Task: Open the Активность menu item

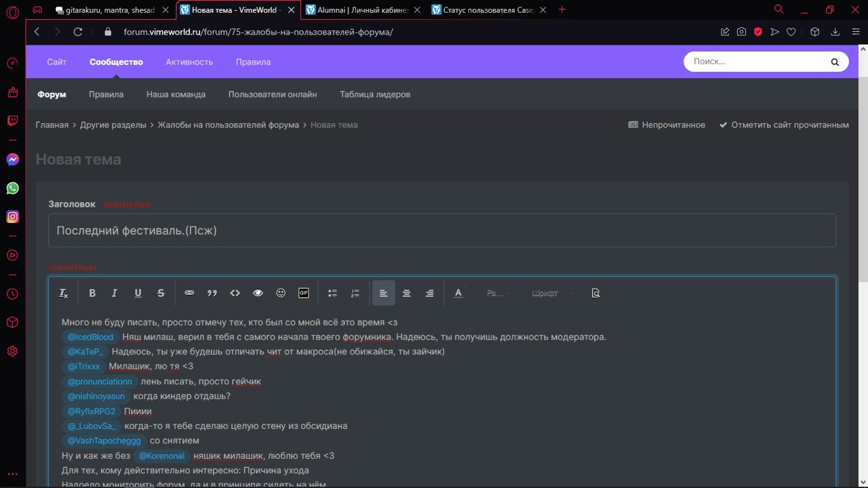Action: click(189, 62)
